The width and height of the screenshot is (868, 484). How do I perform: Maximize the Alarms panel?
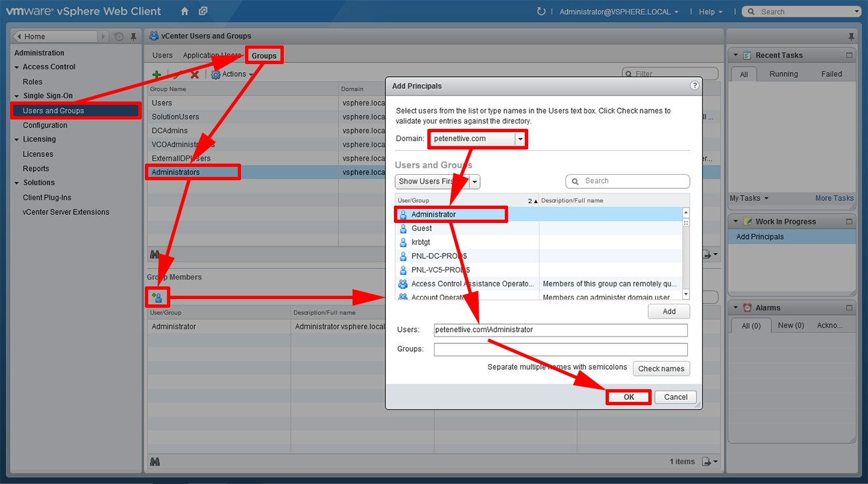click(x=849, y=308)
